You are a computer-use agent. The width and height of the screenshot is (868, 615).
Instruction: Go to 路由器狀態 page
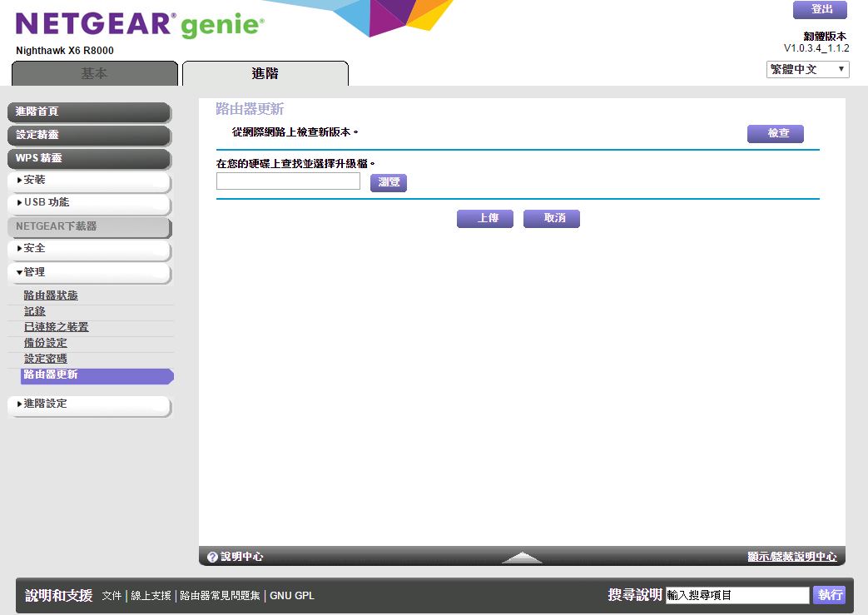(51, 295)
